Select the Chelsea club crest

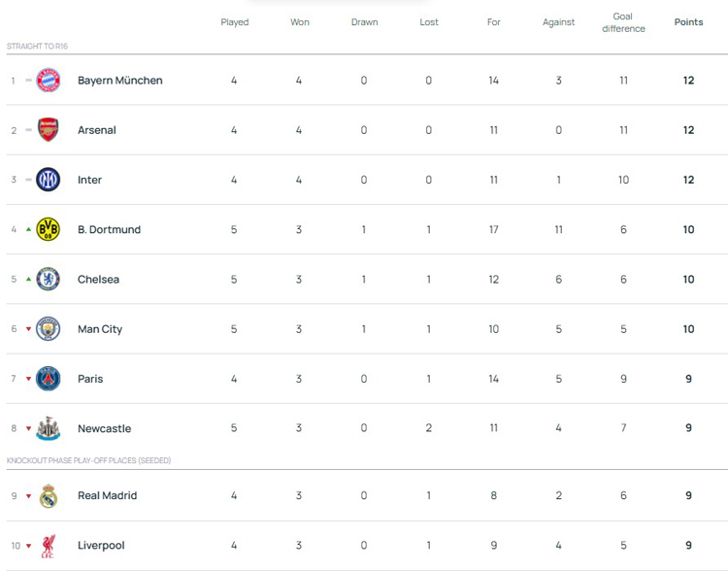48,280
